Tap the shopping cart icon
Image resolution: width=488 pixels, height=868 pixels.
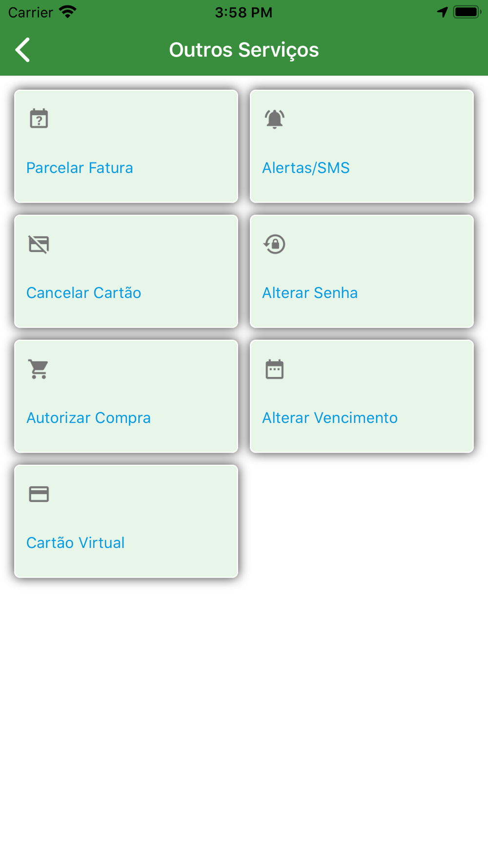(39, 369)
